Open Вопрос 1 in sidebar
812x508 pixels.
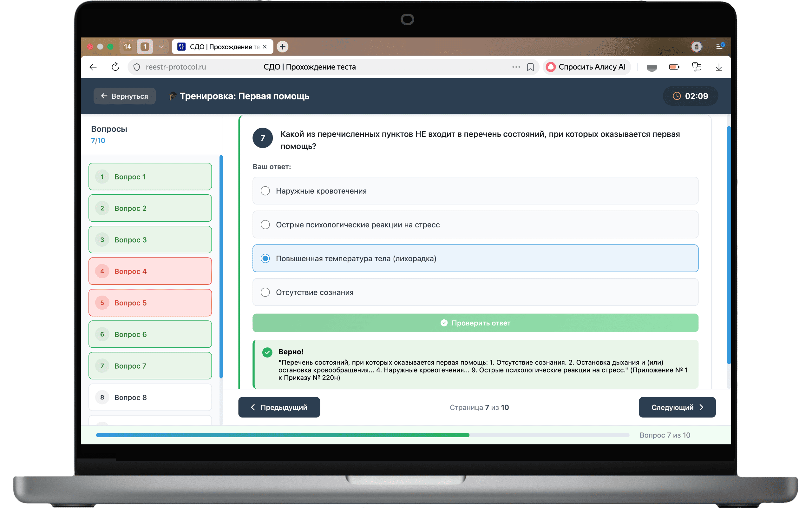pos(150,177)
